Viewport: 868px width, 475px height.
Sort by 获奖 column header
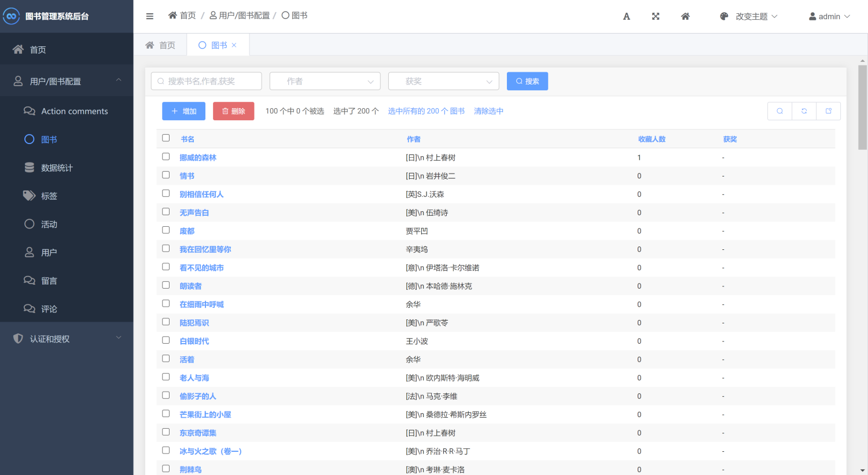coord(730,139)
